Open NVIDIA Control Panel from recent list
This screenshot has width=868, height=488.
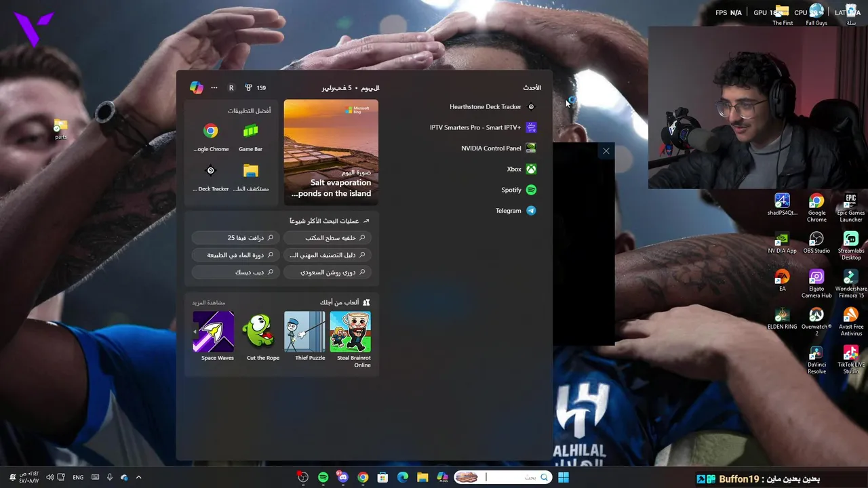click(x=498, y=148)
